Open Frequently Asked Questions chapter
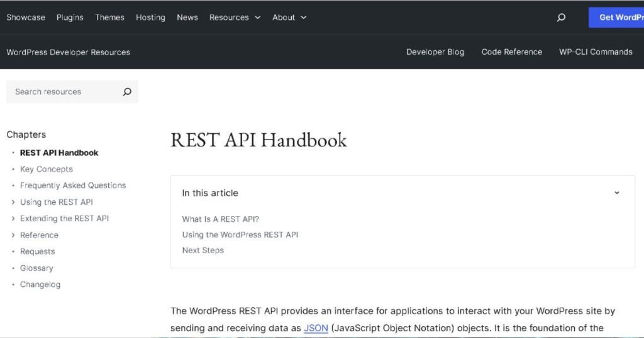644x338 pixels. click(x=73, y=185)
